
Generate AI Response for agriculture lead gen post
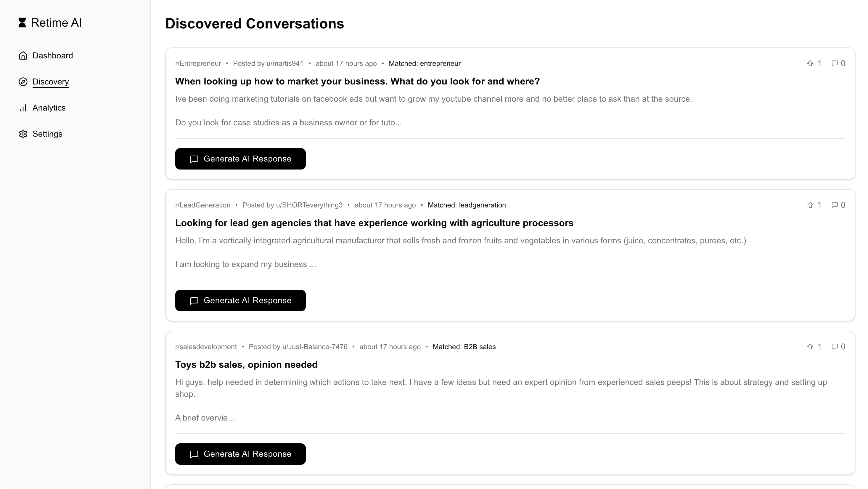240,301
